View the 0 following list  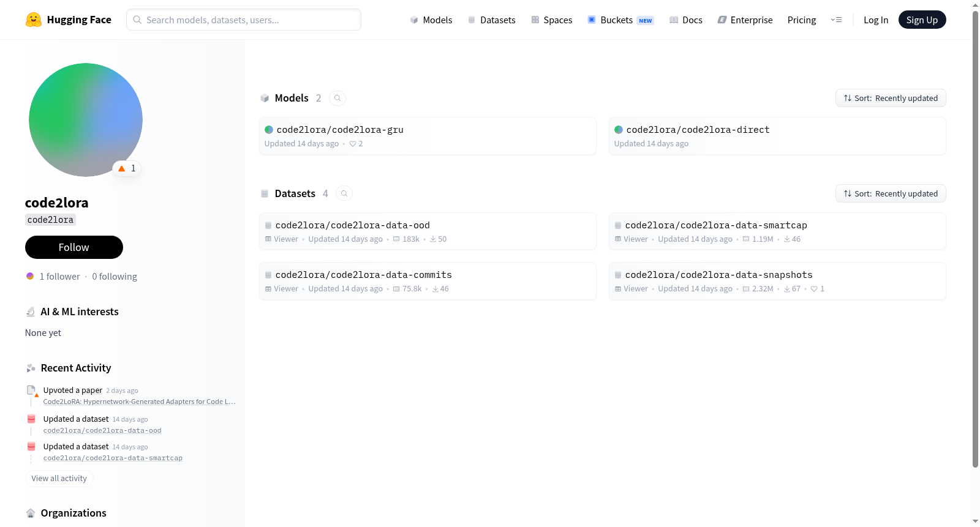point(115,277)
